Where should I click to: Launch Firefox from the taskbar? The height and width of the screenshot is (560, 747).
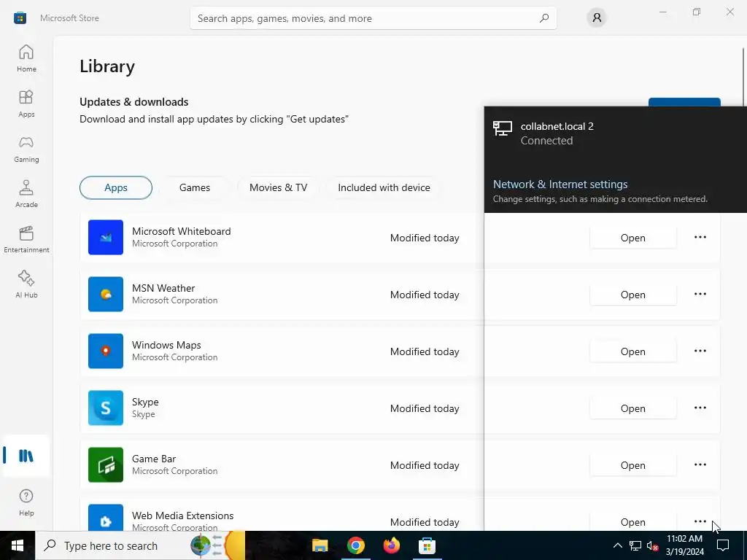392,545
